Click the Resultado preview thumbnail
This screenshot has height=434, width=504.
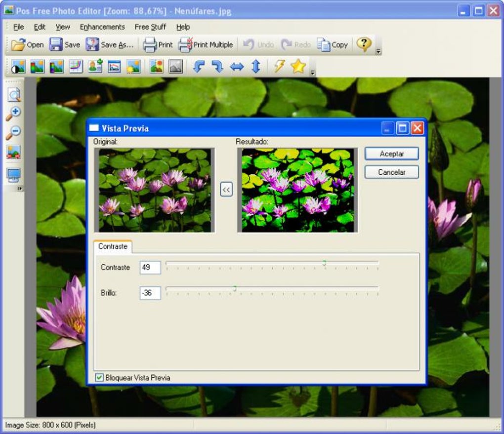[297, 190]
